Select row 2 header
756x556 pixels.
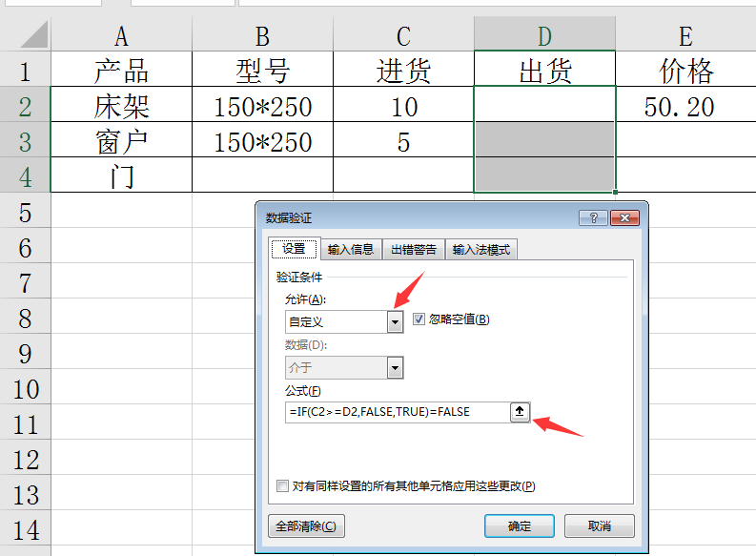coord(25,104)
